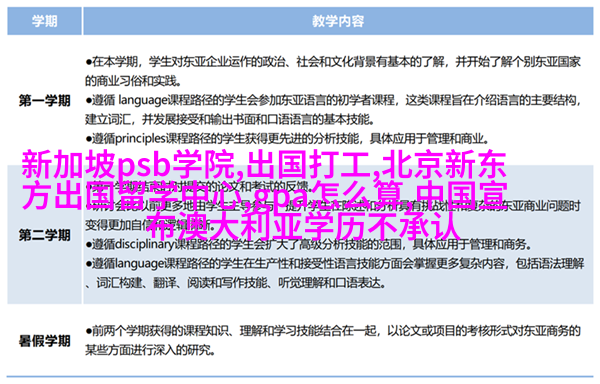Select the '第一学期' row label
The height and width of the screenshot is (384, 600).
click(x=44, y=101)
